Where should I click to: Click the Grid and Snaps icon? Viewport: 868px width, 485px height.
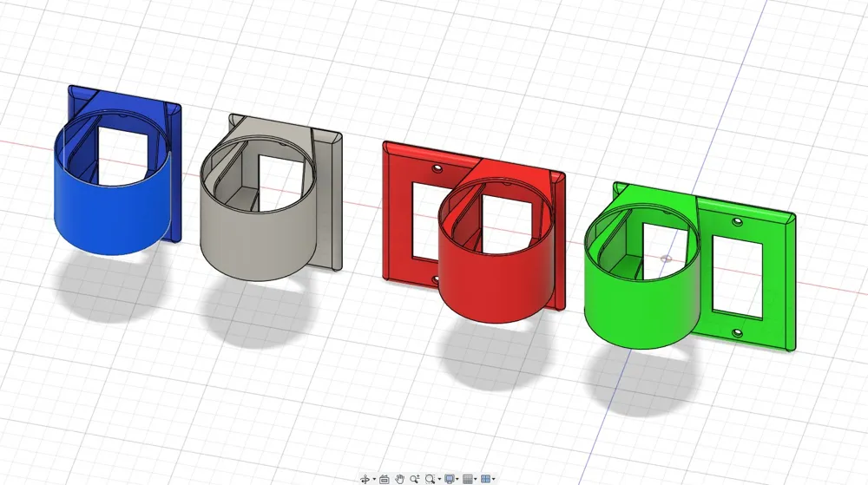[468, 479]
